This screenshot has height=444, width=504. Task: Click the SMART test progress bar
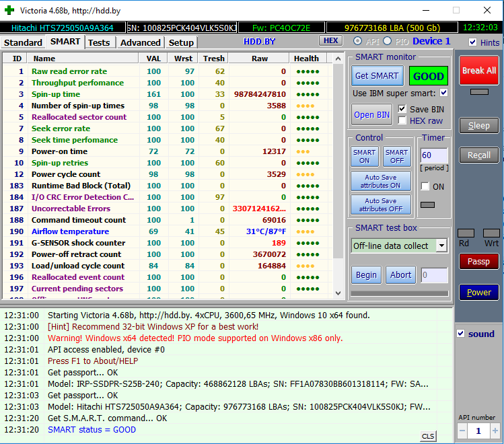tap(400, 293)
